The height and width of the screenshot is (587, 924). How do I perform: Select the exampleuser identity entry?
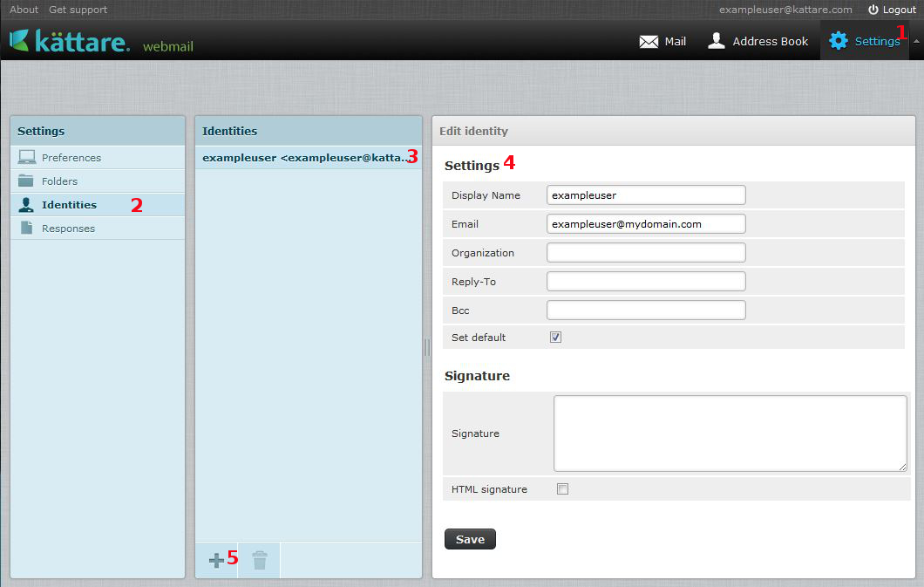coord(305,158)
